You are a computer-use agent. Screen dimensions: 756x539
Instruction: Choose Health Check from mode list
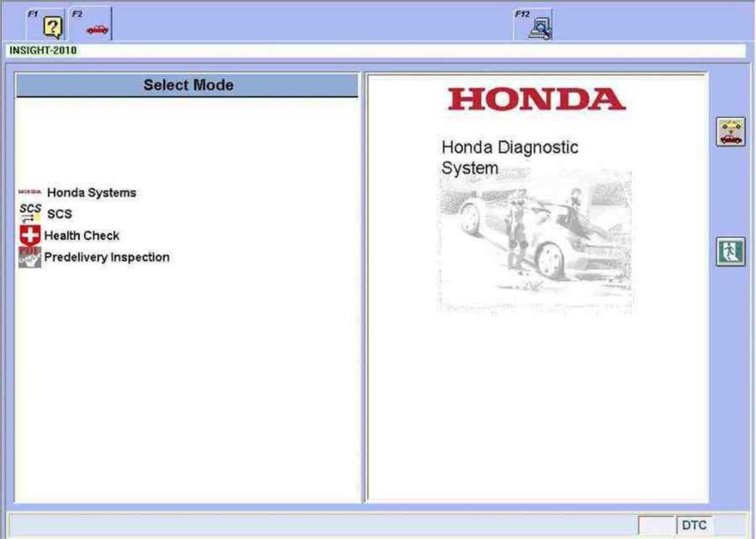(x=82, y=235)
